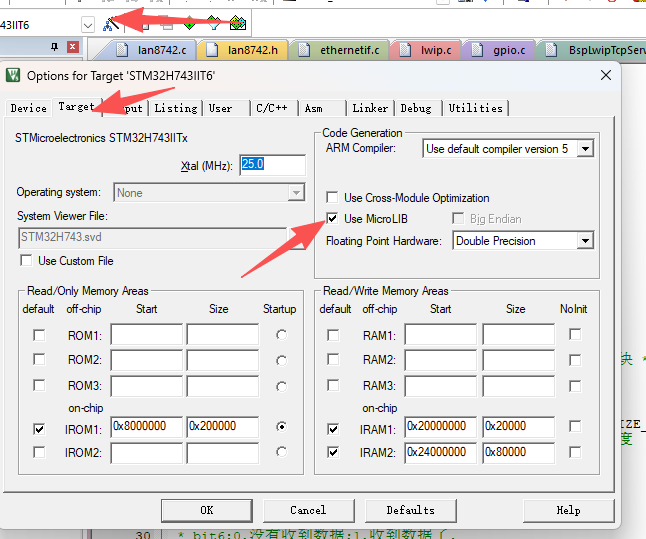Toggle the Use MicroLIB checkbox
Viewport: 646px width, 539px height.
[332, 219]
